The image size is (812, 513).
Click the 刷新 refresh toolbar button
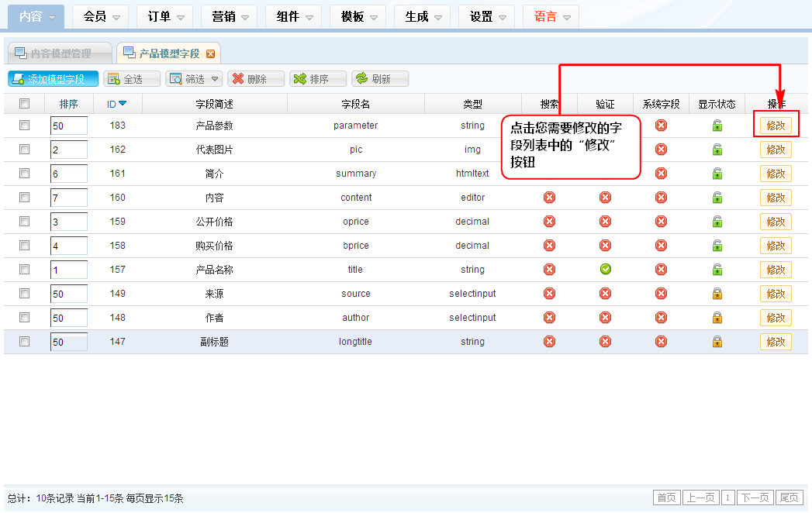point(379,79)
